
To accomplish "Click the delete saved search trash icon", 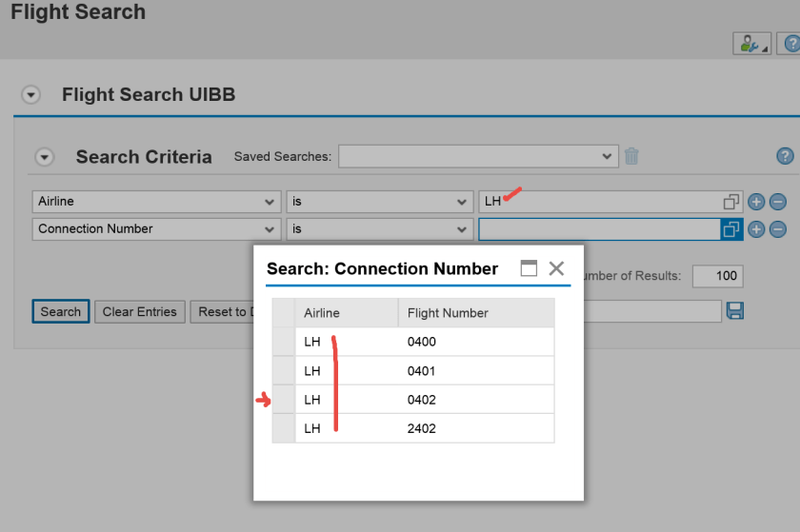I will pos(631,156).
